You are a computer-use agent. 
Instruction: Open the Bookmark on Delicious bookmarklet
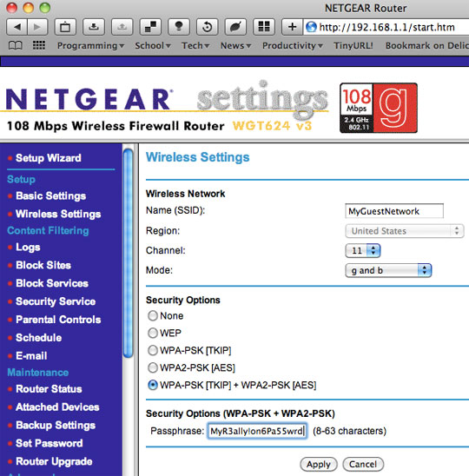(427, 45)
